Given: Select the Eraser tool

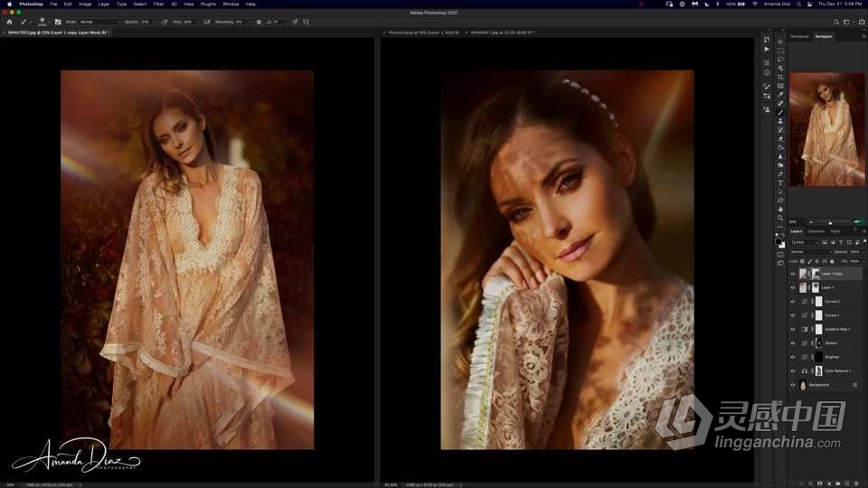Looking at the screenshot, I should click(780, 138).
